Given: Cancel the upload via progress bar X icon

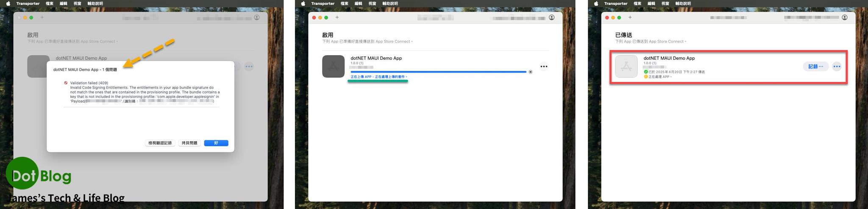Looking at the screenshot, I should pos(530,72).
